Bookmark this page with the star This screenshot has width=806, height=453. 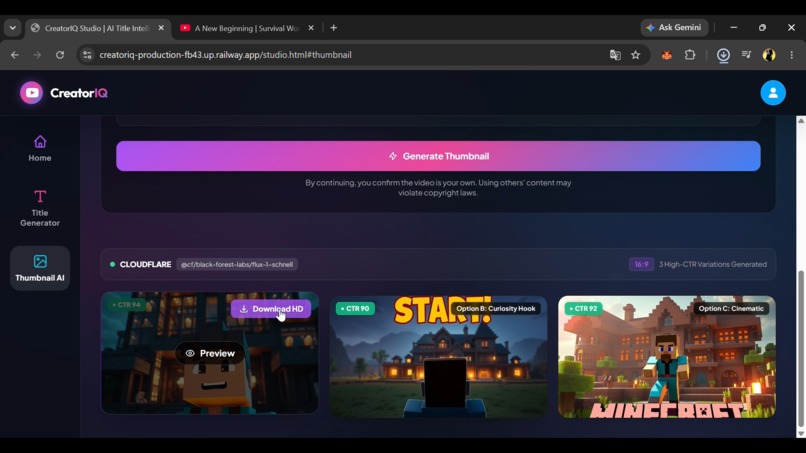click(636, 55)
